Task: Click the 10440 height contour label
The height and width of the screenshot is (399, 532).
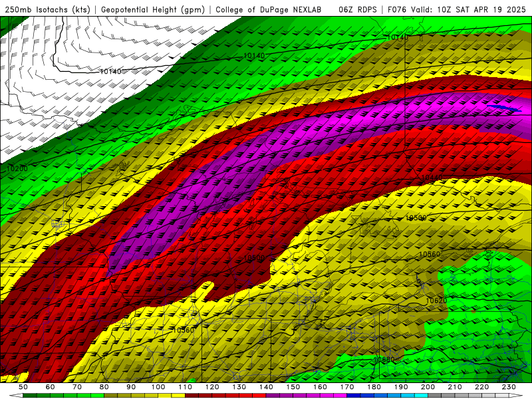Action: click(x=432, y=178)
